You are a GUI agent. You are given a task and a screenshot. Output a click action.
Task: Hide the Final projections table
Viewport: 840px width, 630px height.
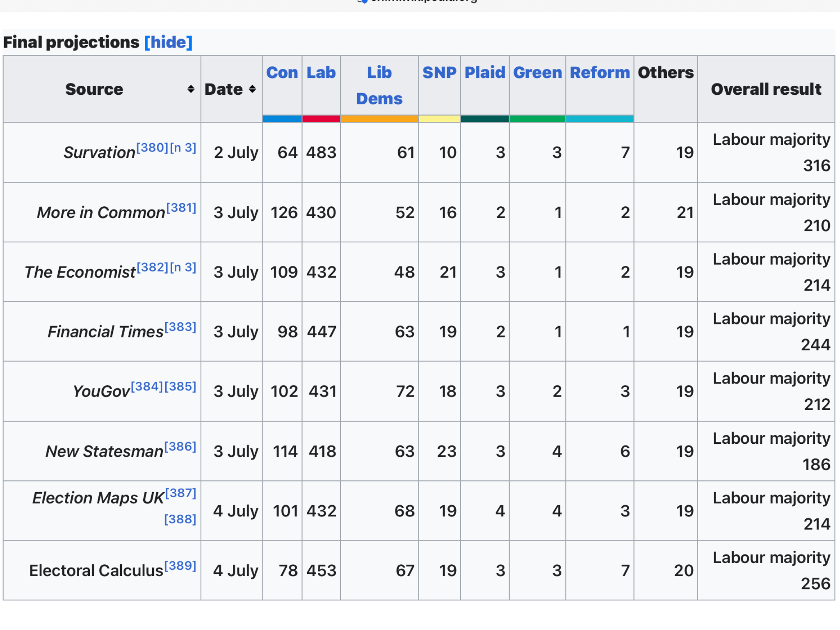[168, 42]
